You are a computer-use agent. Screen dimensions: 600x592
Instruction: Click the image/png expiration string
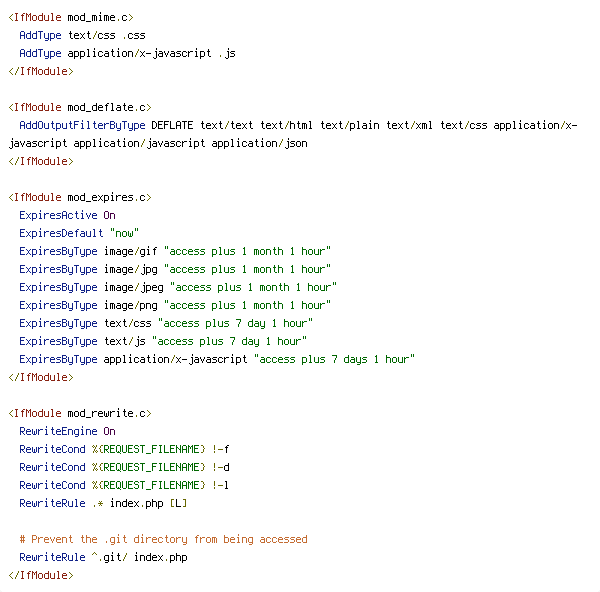[x=247, y=305]
